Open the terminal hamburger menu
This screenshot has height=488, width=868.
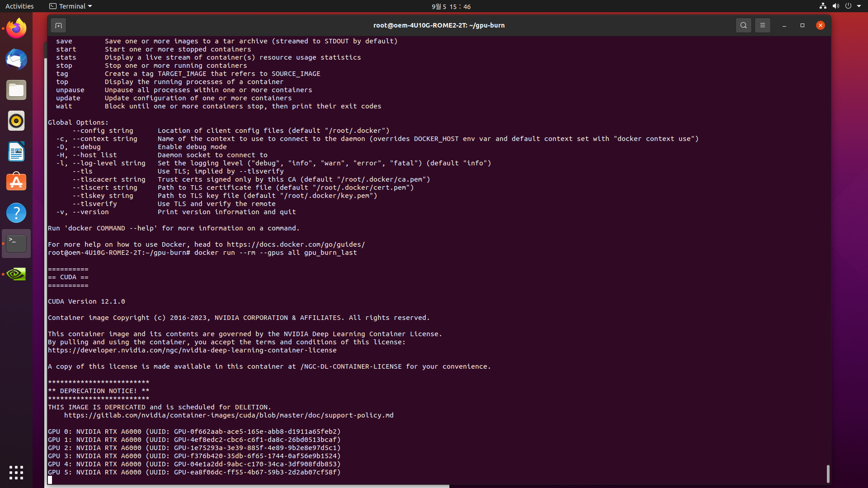click(762, 25)
